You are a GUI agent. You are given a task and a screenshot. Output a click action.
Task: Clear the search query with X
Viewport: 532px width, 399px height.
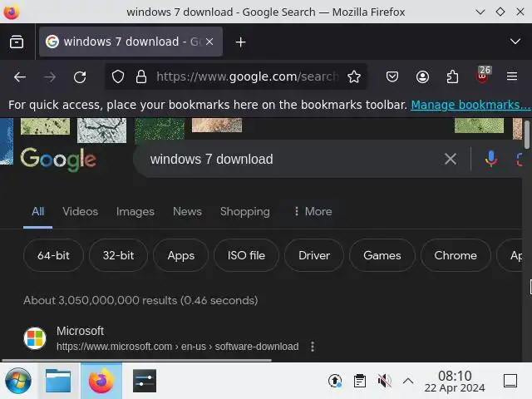[451, 159]
